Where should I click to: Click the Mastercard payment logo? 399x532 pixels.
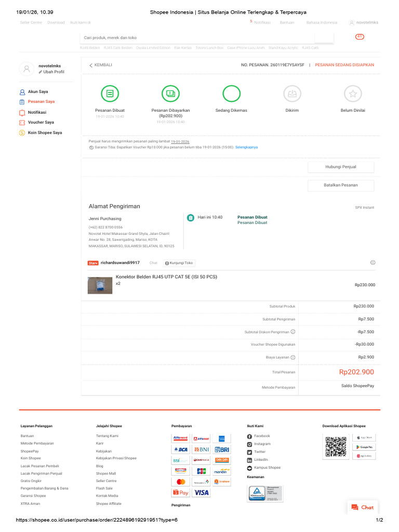coord(180,482)
